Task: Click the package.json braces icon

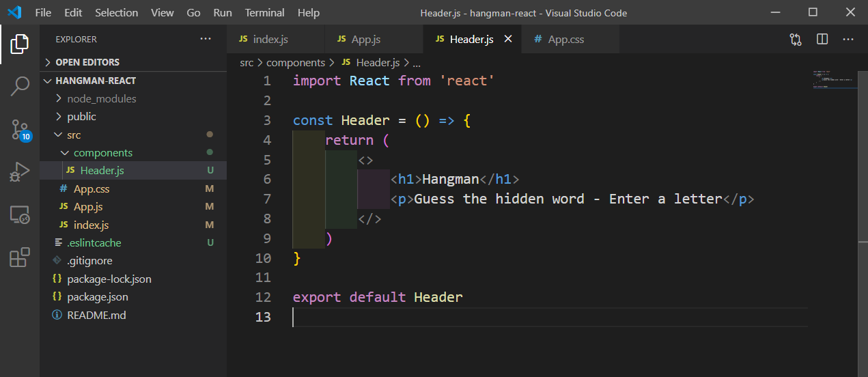Action: coord(57,297)
